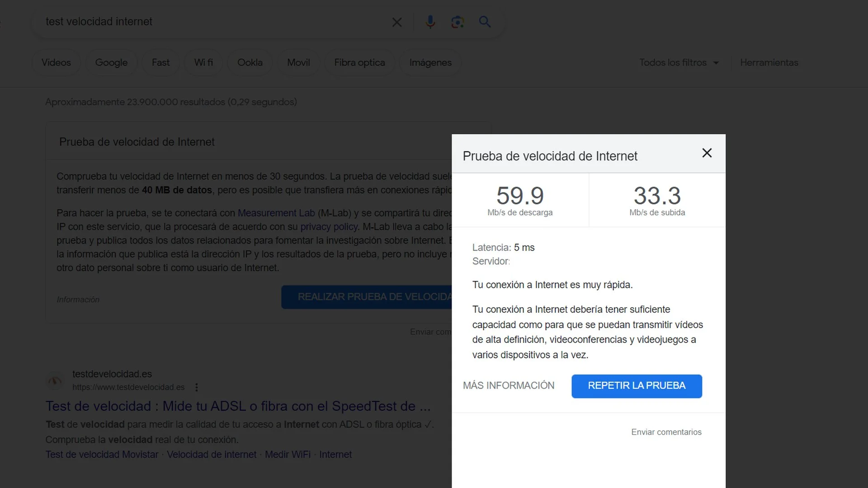Open MÁS INFORMACIÓN
The image size is (868, 488).
point(509,385)
